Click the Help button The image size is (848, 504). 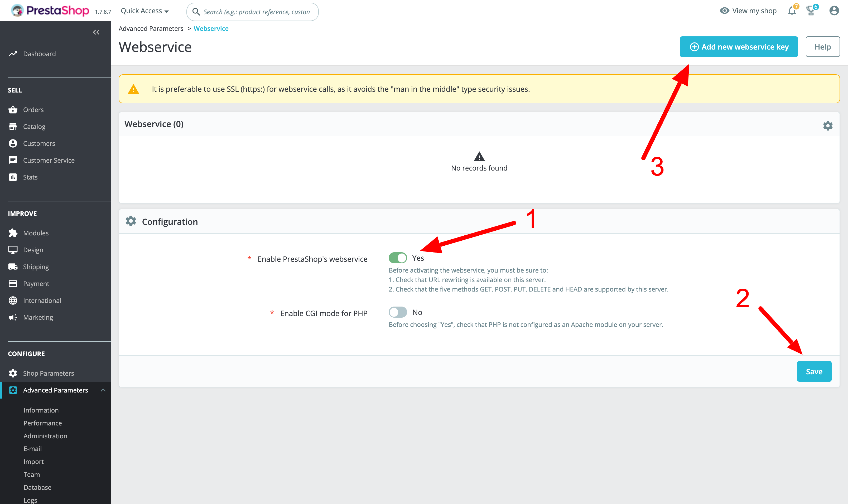(x=822, y=47)
